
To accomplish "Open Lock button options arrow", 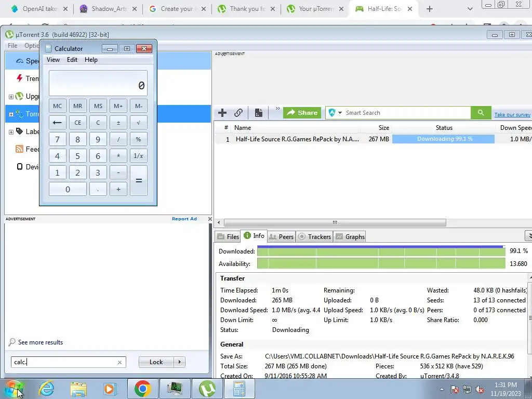I will click(179, 362).
